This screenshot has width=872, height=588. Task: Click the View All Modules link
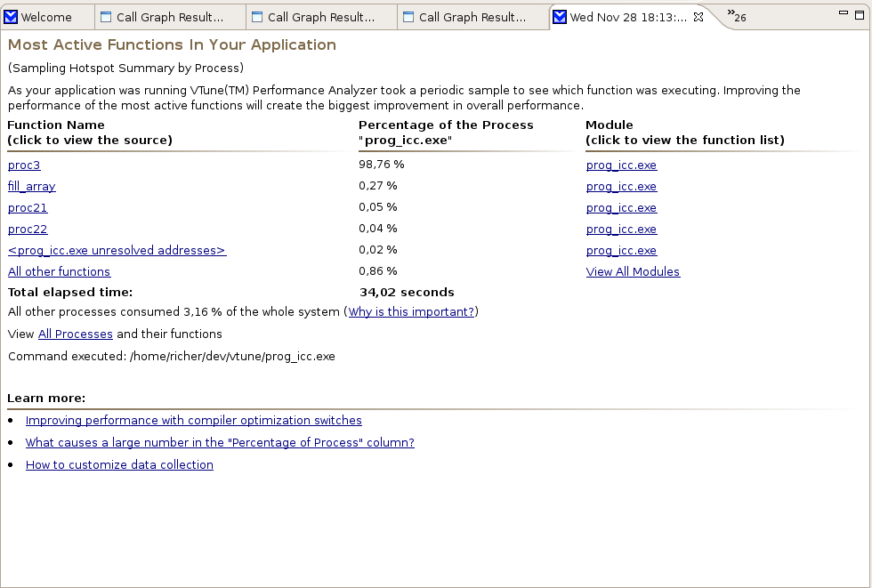click(633, 271)
